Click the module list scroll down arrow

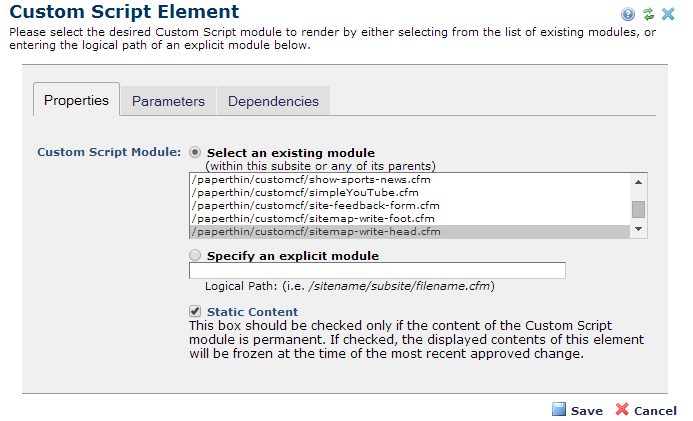point(638,231)
